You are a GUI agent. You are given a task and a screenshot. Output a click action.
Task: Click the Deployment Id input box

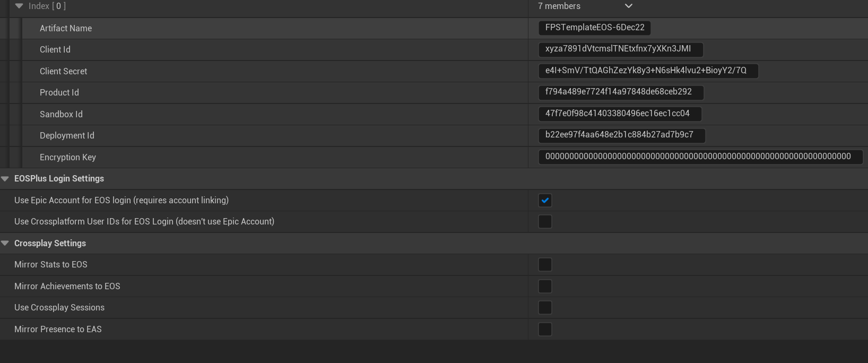point(621,135)
